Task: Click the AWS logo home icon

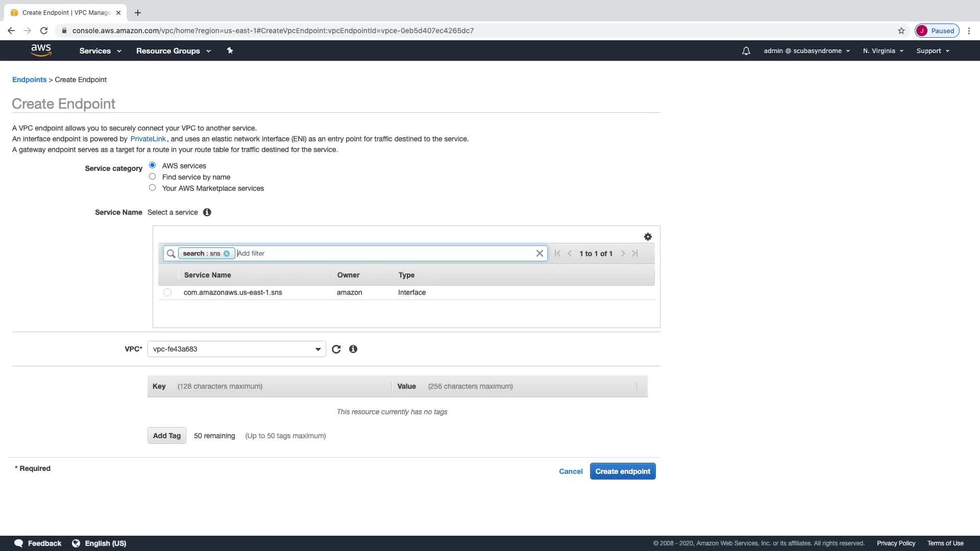Action: click(x=41, y=50)
